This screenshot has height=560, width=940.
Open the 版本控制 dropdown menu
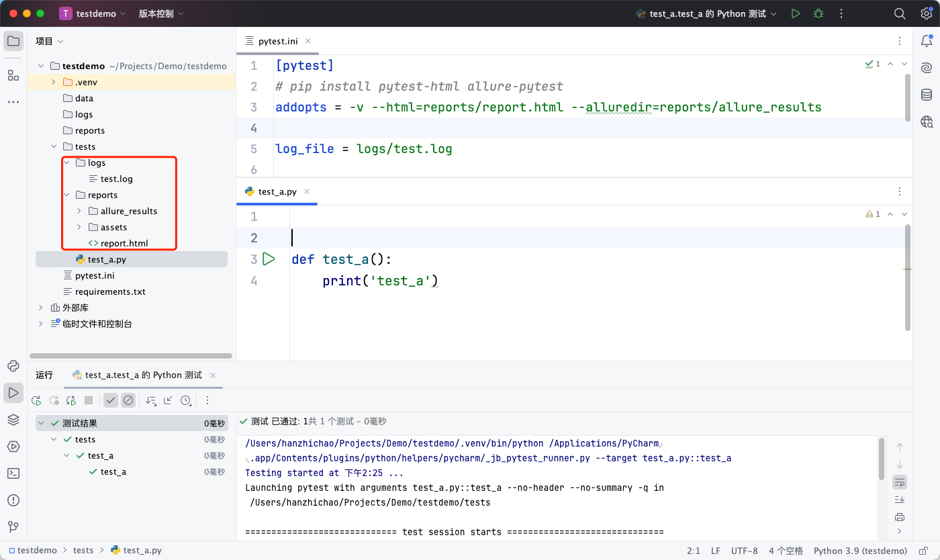[x=161, y=13]
